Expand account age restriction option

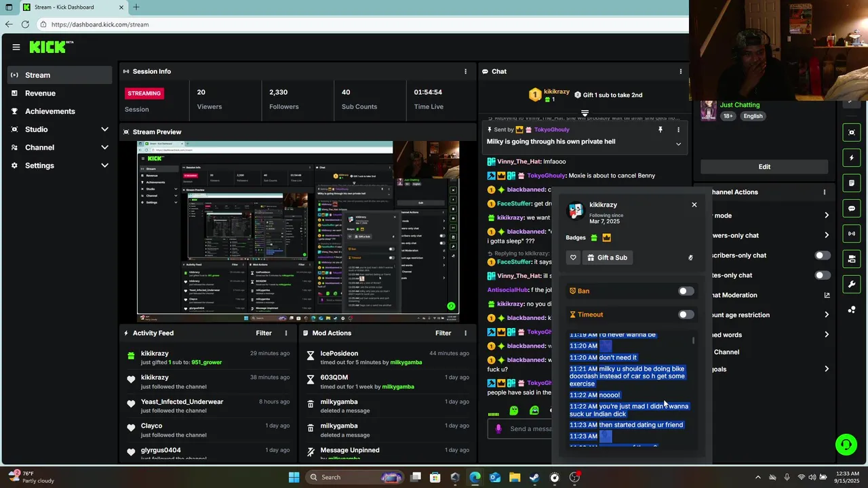click(826, 314)
